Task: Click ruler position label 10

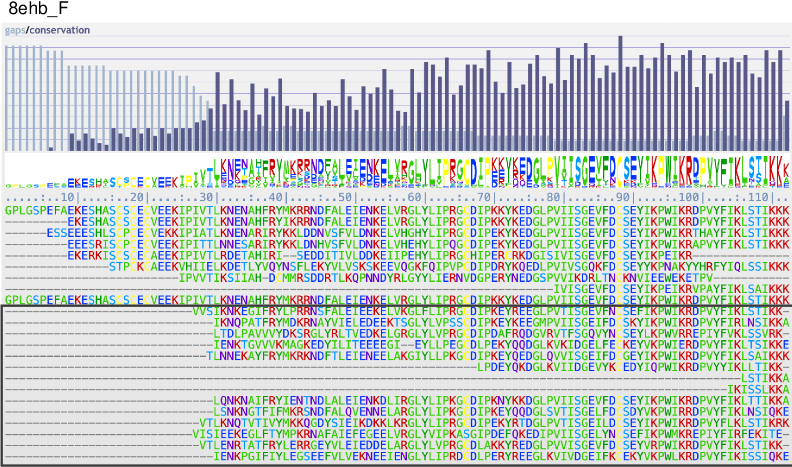Action: coord(68,197)
